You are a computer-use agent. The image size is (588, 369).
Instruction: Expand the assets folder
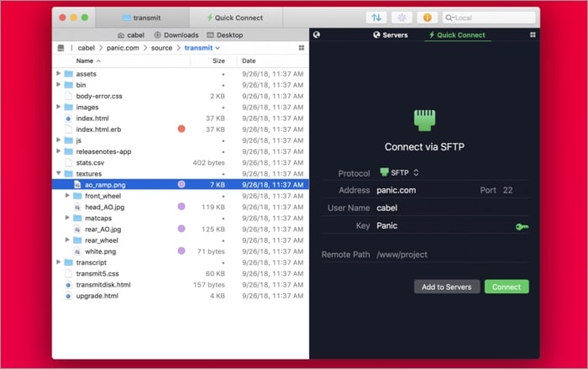(x=59, y=74)
